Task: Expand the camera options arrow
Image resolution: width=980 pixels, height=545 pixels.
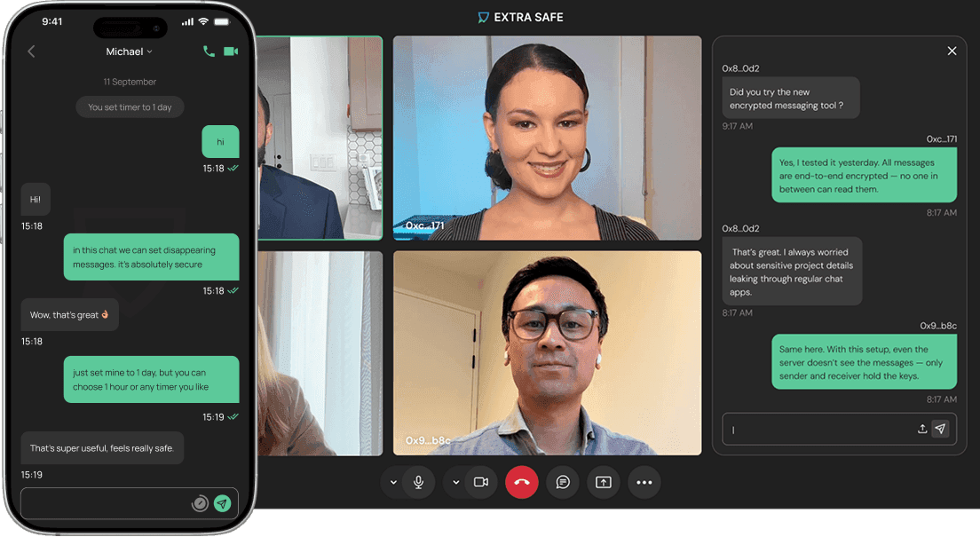Action: tap(456, 482)
